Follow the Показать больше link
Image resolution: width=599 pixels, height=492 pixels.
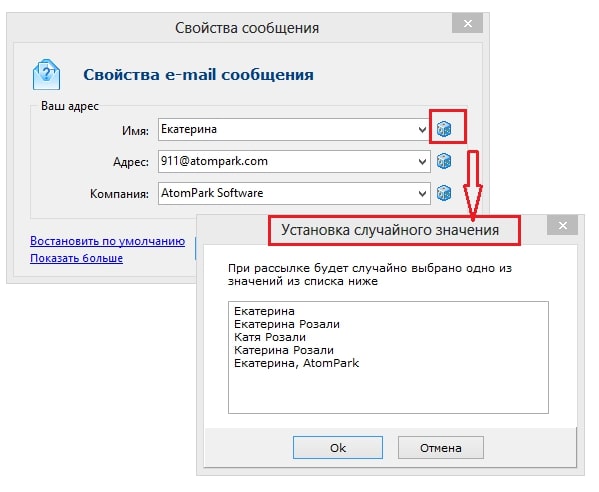pyautogui.click(x=76, y=258)
